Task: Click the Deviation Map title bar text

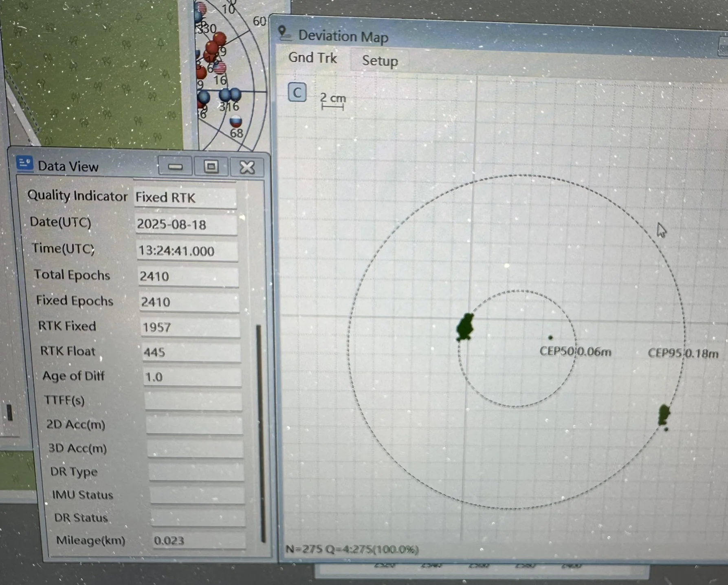Action: 343,36
